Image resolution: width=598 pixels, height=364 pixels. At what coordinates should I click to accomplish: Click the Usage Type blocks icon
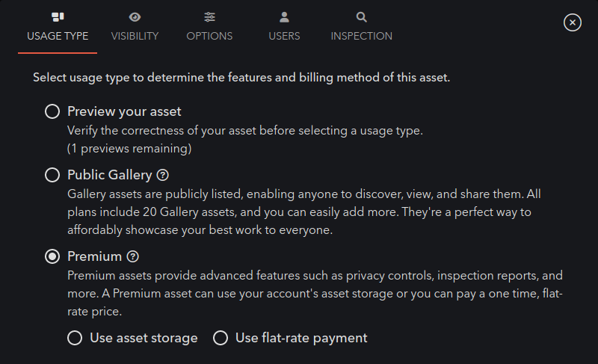click(58, 17)
